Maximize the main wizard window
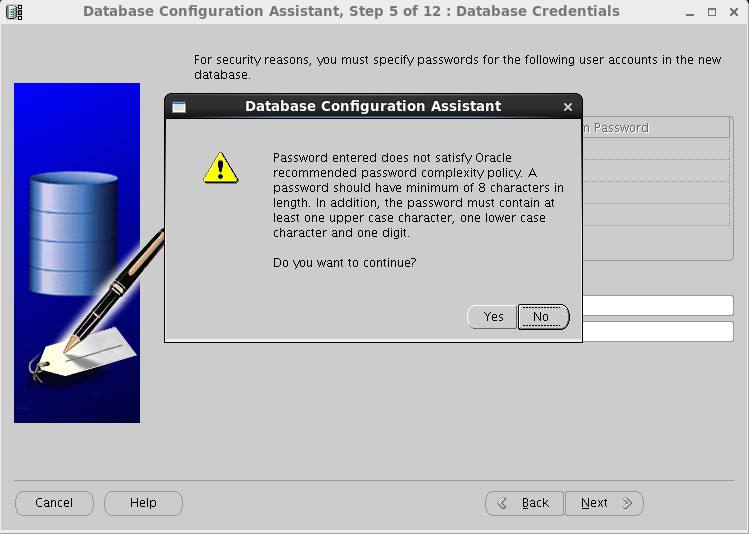The width and height of the screenshot is (749, 534). point(712,12)
